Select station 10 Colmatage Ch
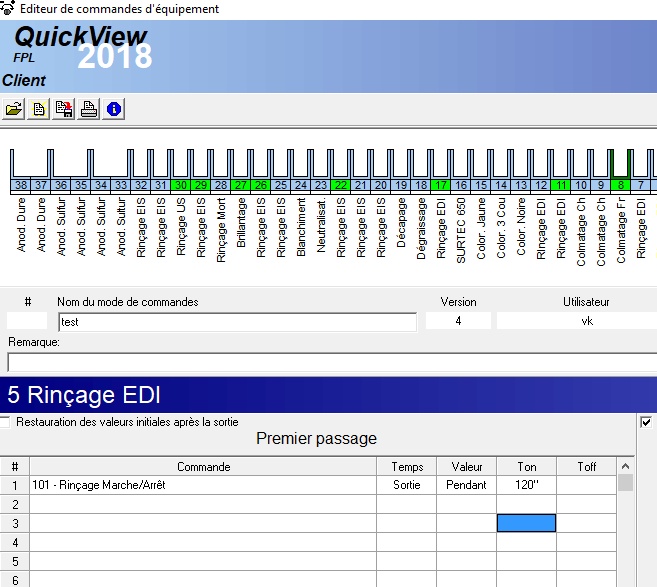Viewport: 657px width, 587px height. coord(581,185)
